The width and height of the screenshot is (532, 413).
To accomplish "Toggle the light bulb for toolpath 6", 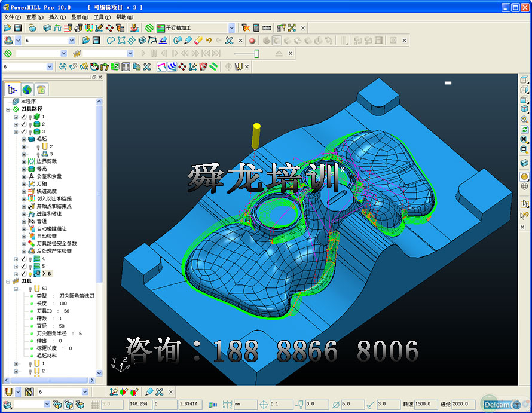I will coord(30,274).
